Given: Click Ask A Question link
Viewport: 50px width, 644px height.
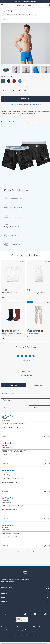Looking at the screenshot, I should click(26, 375).
